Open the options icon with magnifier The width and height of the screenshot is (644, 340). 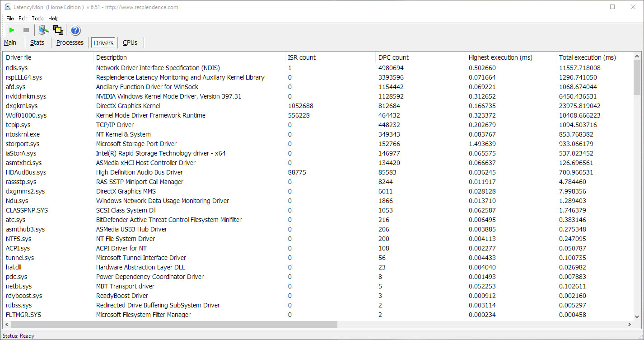(43, 30)
